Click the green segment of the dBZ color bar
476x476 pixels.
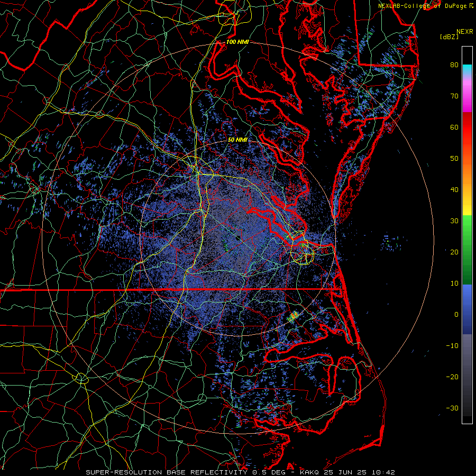(467, 250)
